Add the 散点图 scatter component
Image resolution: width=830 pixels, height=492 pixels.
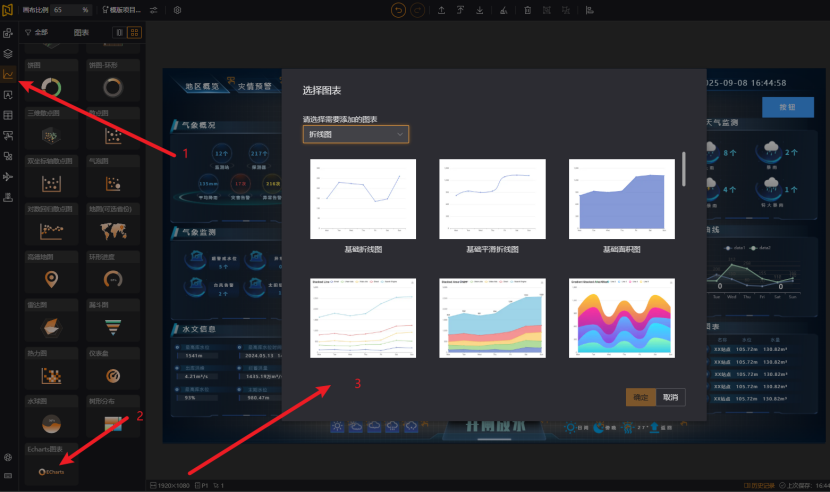(113, 129)
